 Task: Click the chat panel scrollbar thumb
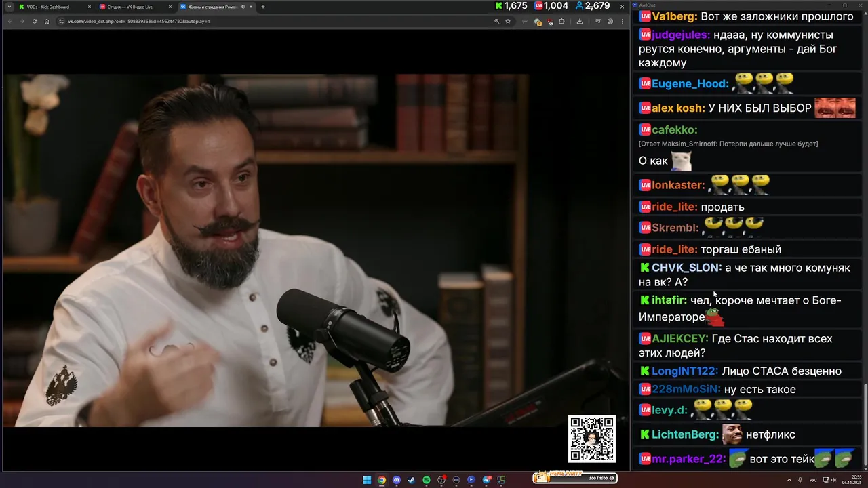(865, 425)
